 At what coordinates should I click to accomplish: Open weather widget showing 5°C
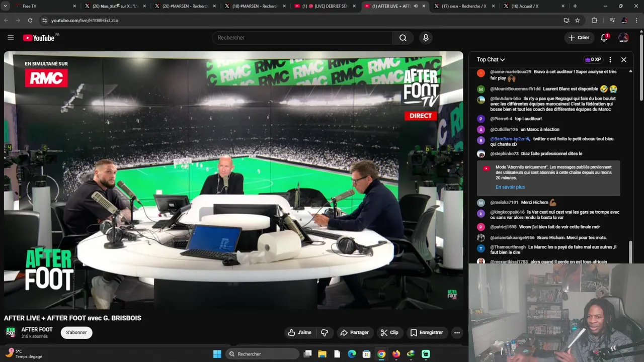[24, 354]
